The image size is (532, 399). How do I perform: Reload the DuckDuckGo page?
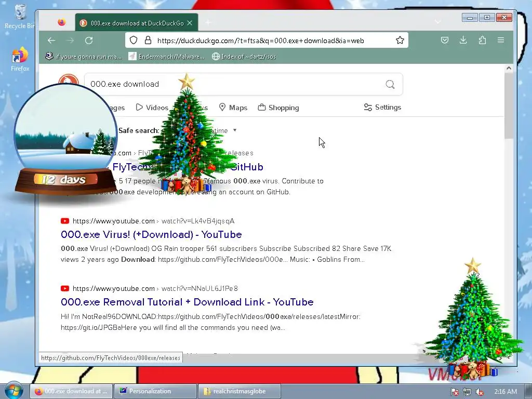89,41
